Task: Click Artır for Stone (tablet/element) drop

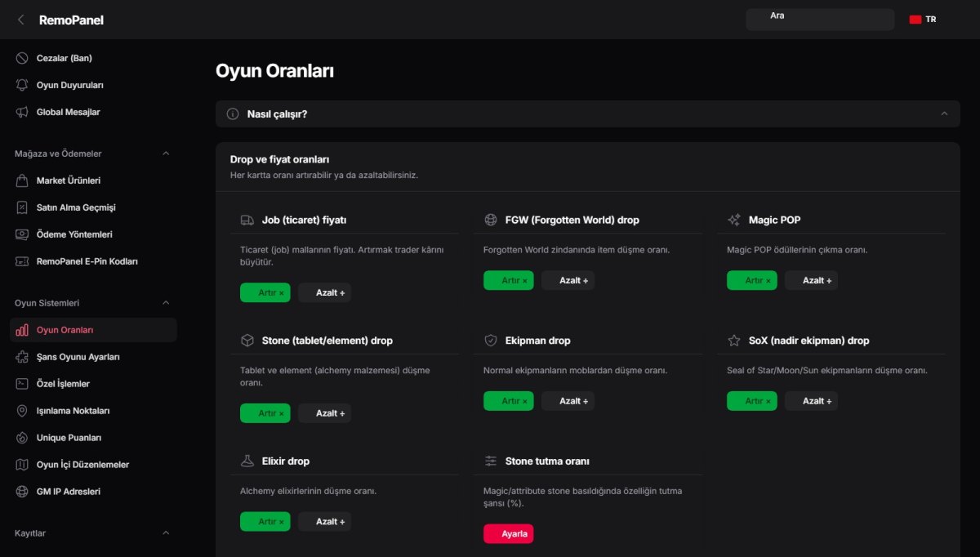Action: point(265,413)
